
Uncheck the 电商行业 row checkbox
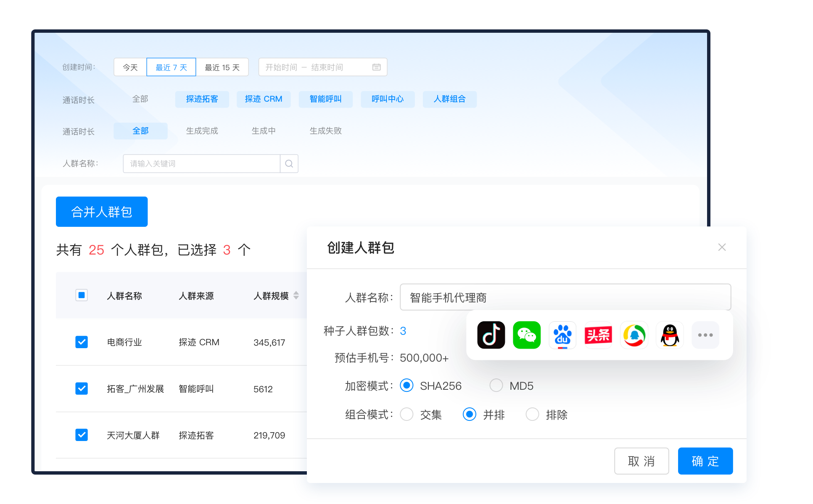82,342
